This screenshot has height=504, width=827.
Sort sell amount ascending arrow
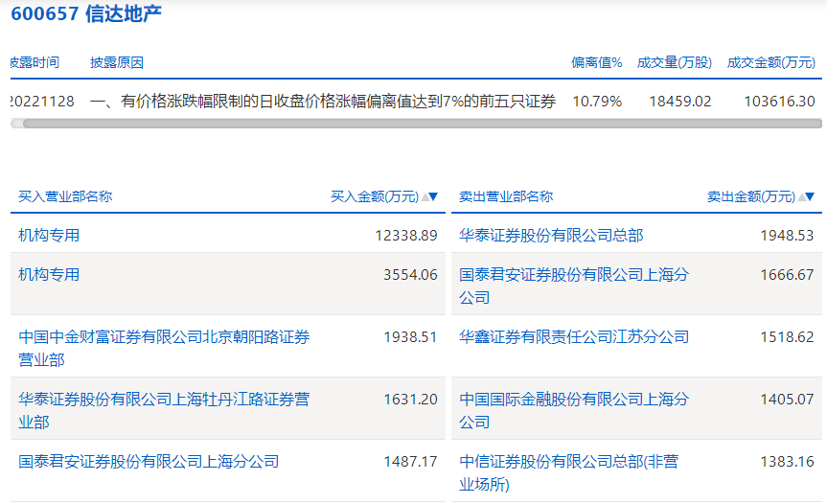coord(802,196)
